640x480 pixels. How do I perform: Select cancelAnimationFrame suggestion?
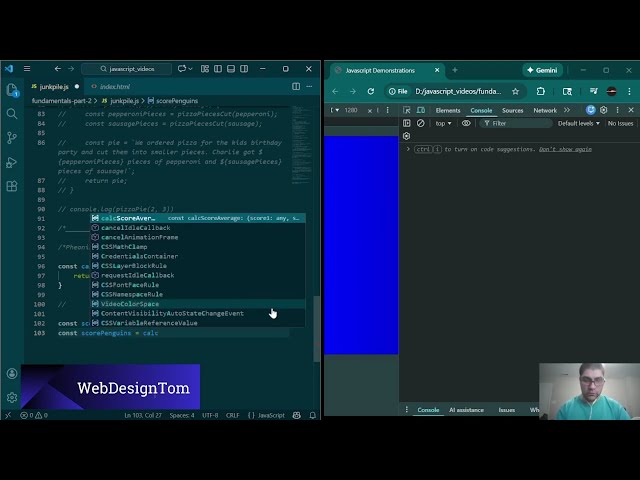pyautogui.click(x=198, y=237)
